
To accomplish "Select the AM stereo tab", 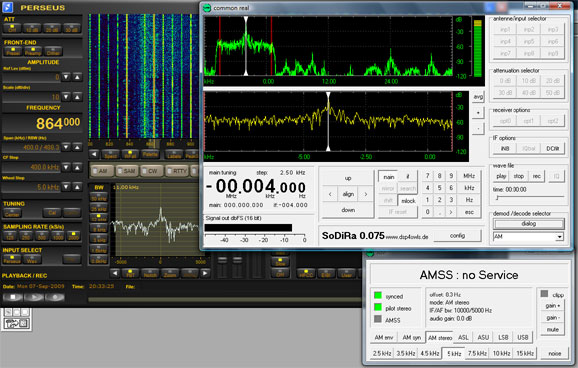I will pos(440,338).
